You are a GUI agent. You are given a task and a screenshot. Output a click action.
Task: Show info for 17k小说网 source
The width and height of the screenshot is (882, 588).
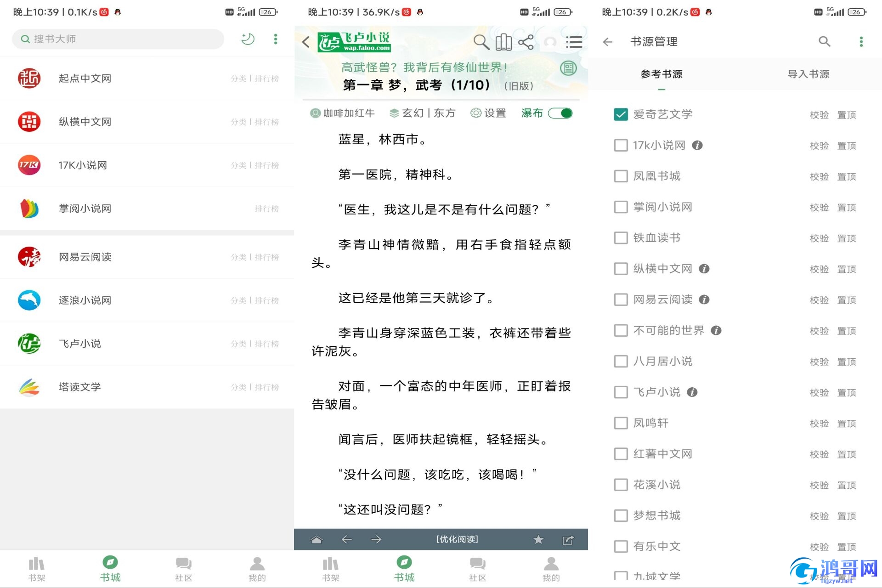point(697,145)
